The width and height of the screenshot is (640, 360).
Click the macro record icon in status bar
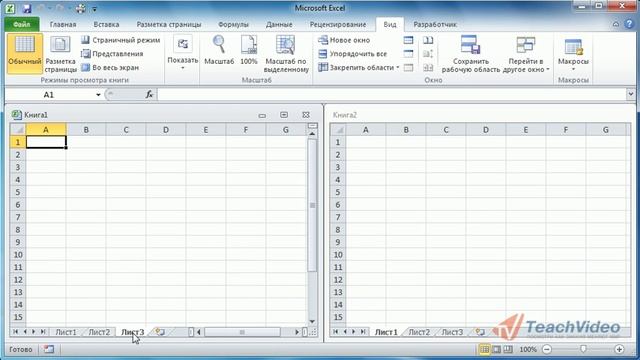coord(49,349)
